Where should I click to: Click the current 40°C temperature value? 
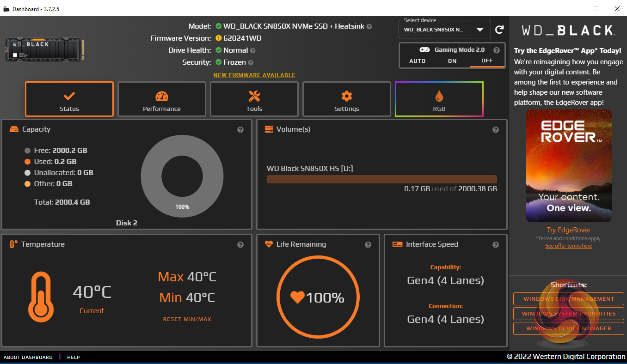(x=92, y=292)
